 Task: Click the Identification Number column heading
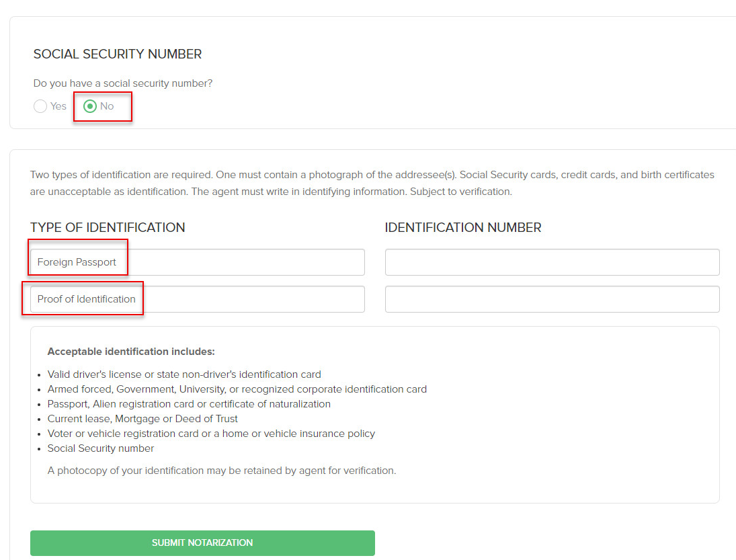click(463, 228)
